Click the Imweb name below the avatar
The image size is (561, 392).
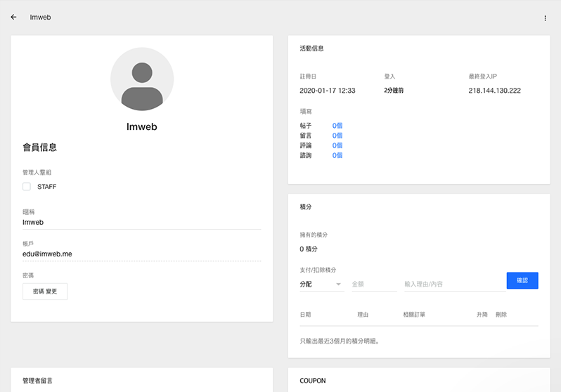coord(142,126)
